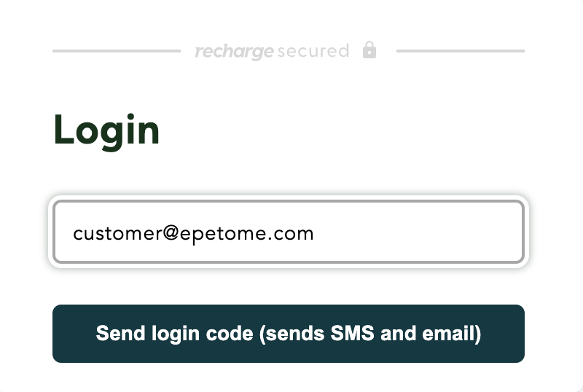
Task: Click on customer@epetome.com text
Action: (193, 234)
